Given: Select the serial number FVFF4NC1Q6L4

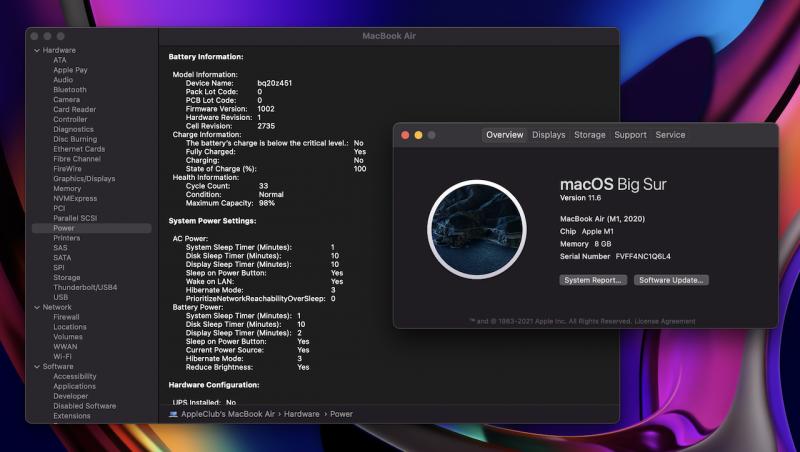Looking at the screenshot, I should click(643, 257).
